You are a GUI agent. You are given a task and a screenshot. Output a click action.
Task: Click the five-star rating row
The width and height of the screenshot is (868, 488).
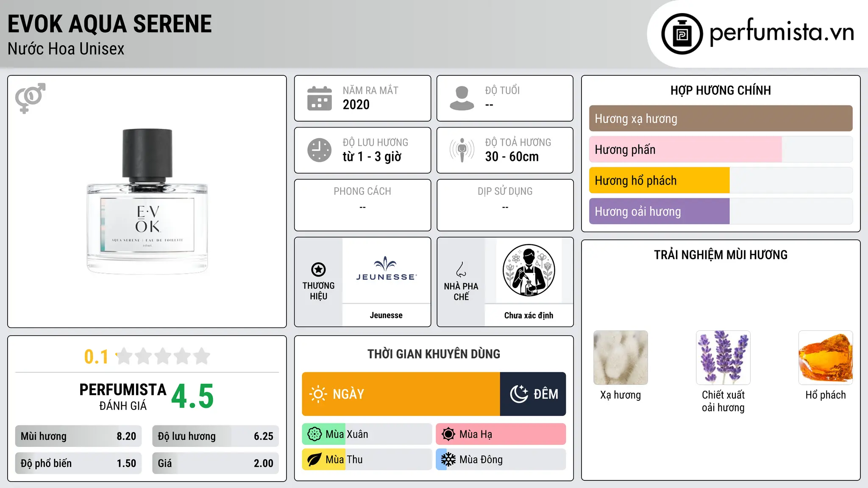[163, 356]
